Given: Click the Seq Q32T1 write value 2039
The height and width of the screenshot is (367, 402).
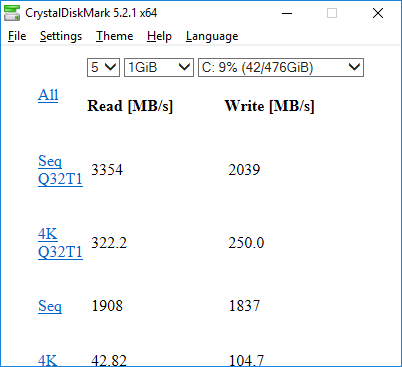Looking at the screenshot, I should tap(244, 170).
